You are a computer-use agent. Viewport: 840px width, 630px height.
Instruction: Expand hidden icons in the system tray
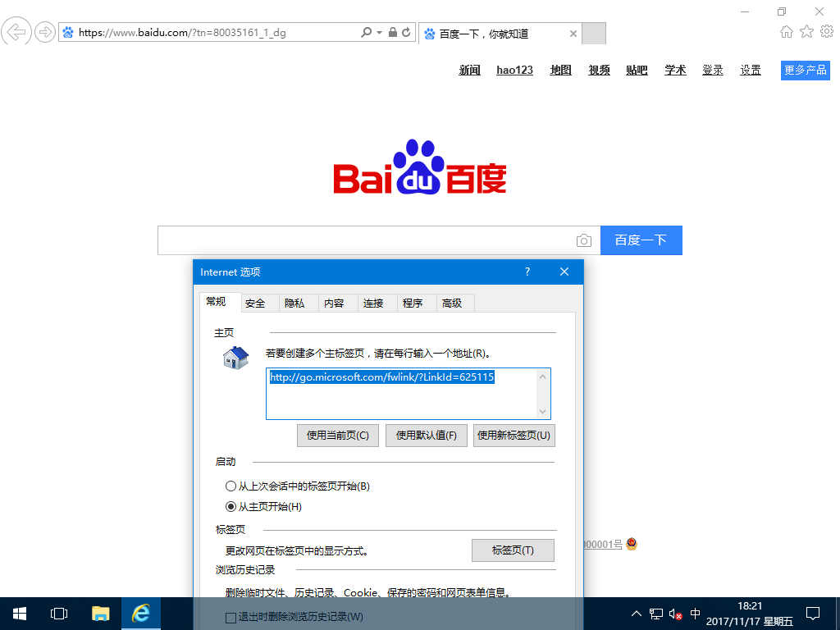click(x=636, y=614)
